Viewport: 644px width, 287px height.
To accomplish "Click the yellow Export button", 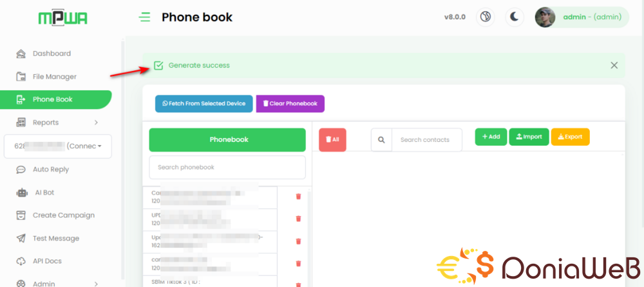I will point(570,137).
